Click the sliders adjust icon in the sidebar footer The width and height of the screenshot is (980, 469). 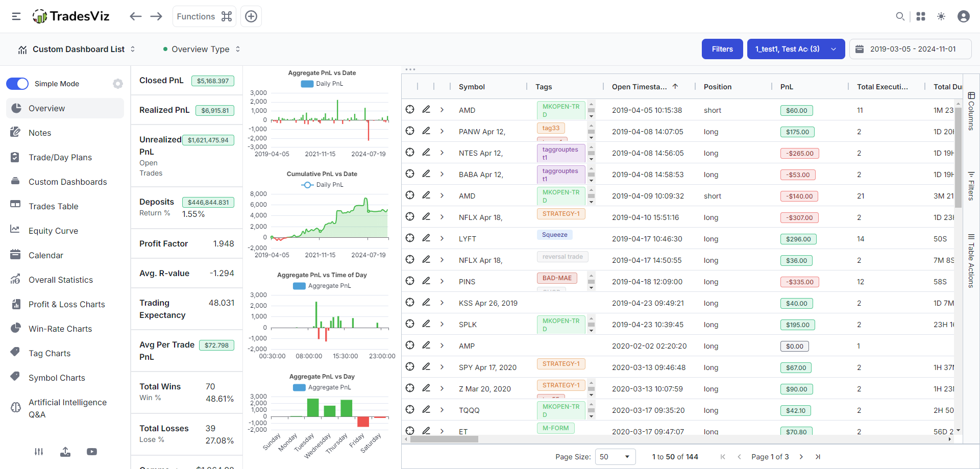(39, 452)
